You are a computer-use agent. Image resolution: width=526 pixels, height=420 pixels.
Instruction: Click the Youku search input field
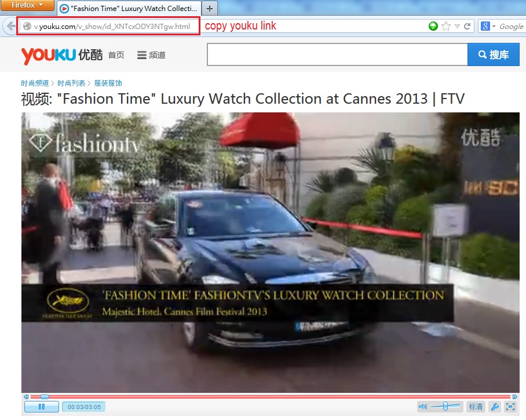pos(337,55)
